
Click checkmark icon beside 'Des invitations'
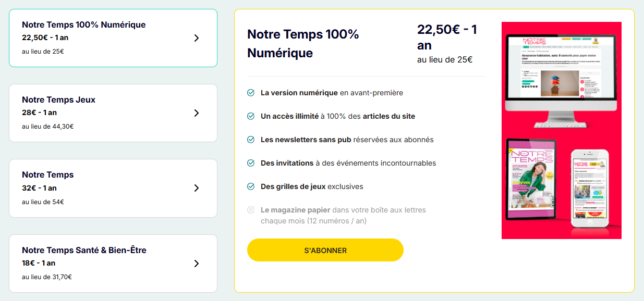[x=251, y=163]
